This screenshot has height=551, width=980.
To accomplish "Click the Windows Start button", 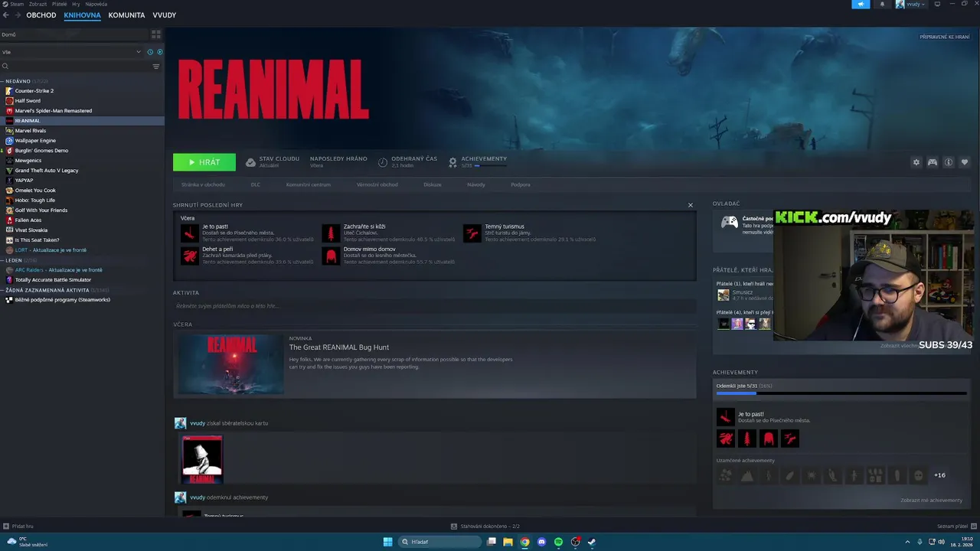I will pyautogui.click(x=388, y=542).
